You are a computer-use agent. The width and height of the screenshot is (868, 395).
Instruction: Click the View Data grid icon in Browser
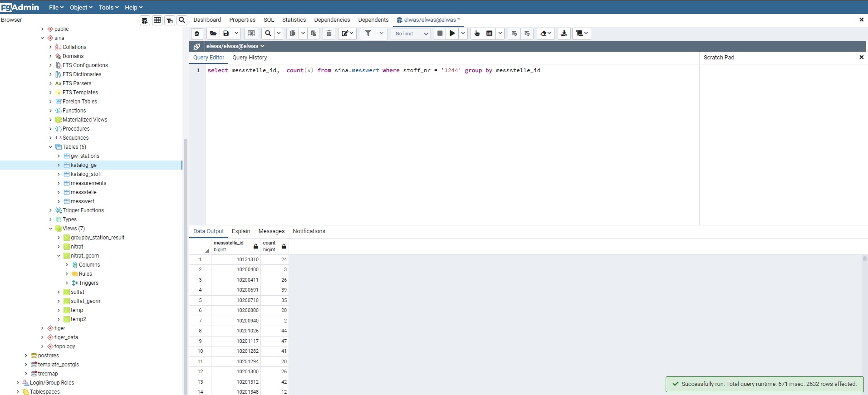(157, 20)
